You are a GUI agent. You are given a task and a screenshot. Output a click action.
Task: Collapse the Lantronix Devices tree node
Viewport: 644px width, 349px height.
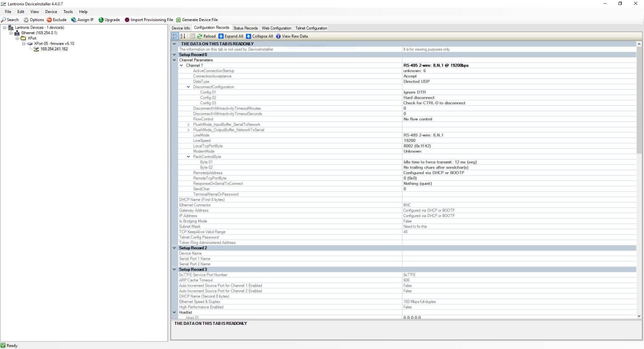click(x=5, y=27)
